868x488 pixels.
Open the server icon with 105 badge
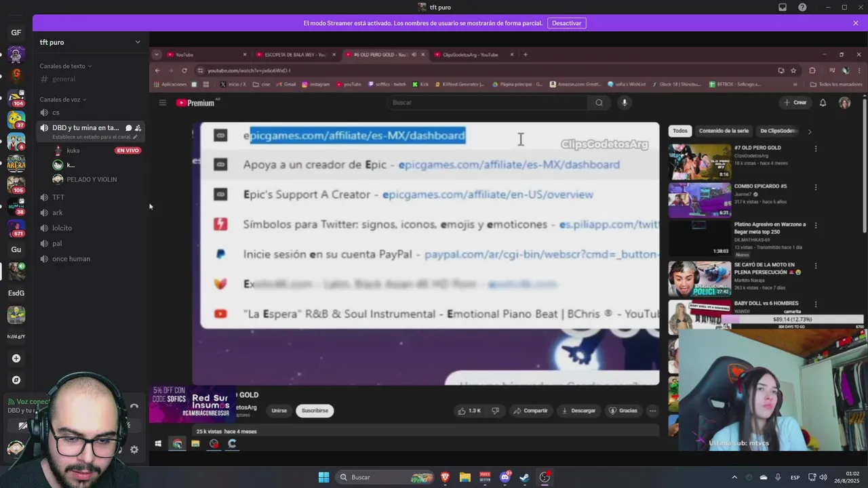pos(16,184)
